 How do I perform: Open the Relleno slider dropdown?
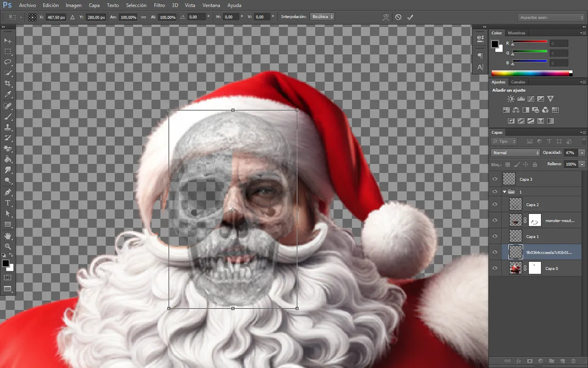pyautogui.click(x=582, y=164)
